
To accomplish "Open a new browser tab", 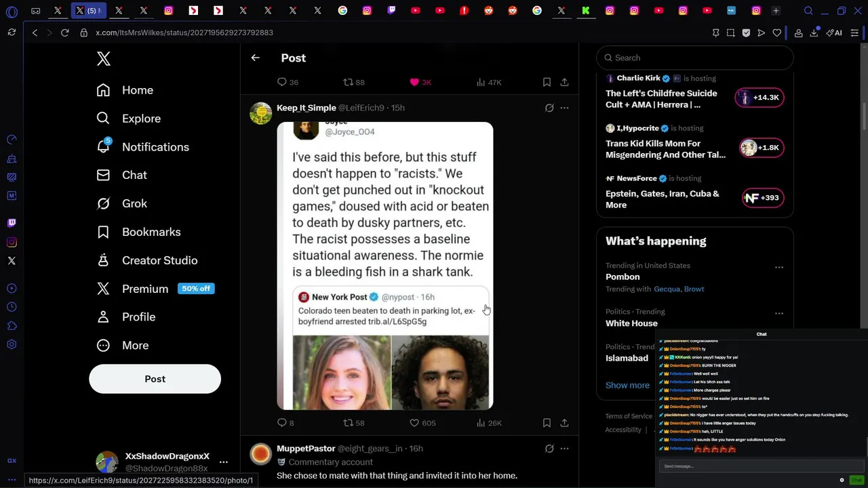I will point(776,11).
